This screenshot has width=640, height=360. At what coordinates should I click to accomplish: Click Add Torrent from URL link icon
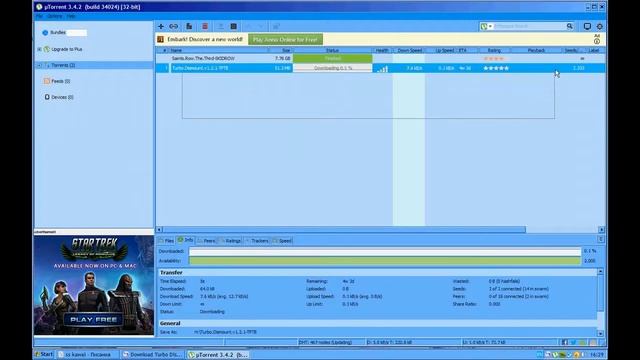click(x=173, y=26)
